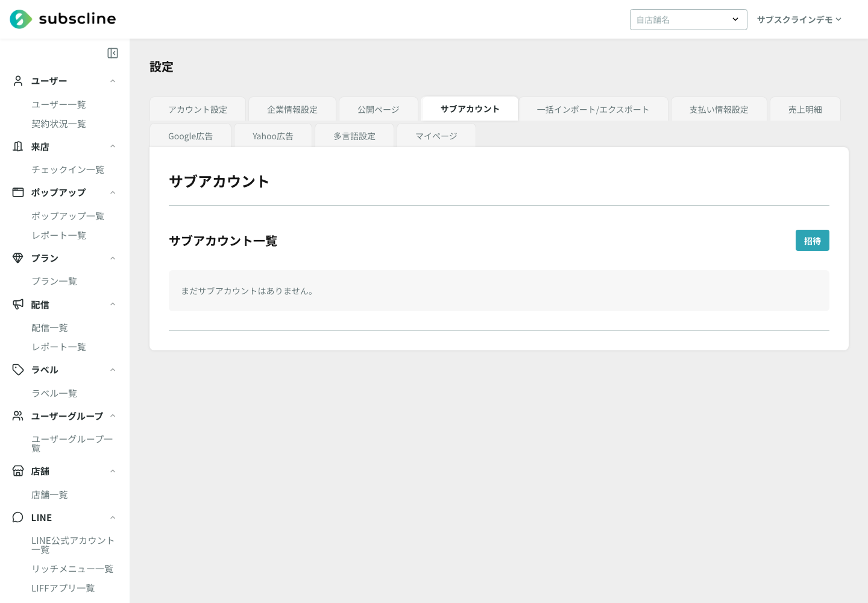Open the 売上明細 tab
Screen dimensions: 868x603
805,109
